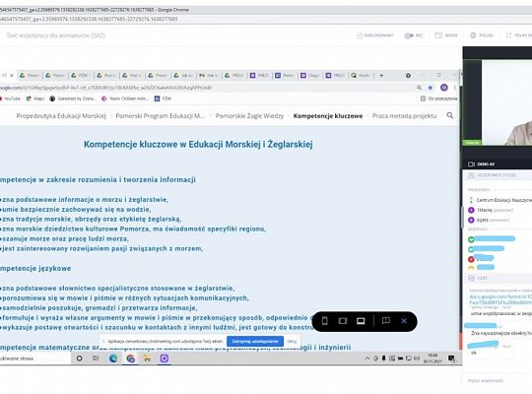Select presenter 1Maciej in list
This screenshot has height=394, width=532.
tap(491, 210)
